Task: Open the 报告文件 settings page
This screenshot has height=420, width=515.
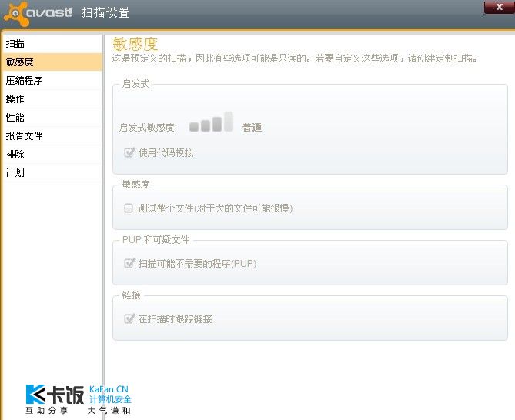Action: 52,136
